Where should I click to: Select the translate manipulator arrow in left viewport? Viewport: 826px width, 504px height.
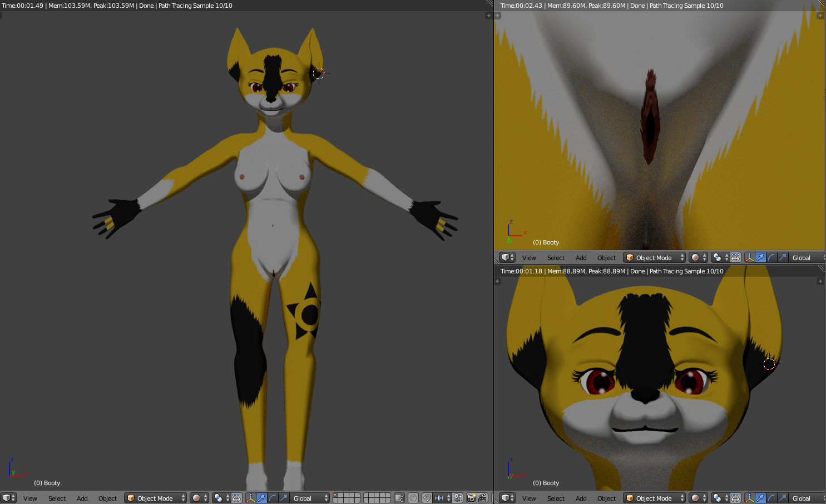coord(261,498)
